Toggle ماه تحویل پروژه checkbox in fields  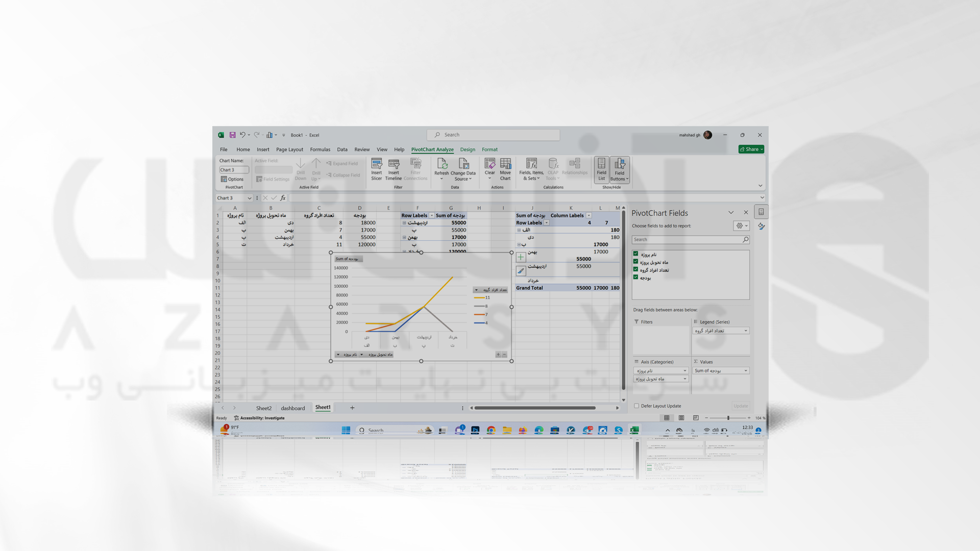point(635,262)
